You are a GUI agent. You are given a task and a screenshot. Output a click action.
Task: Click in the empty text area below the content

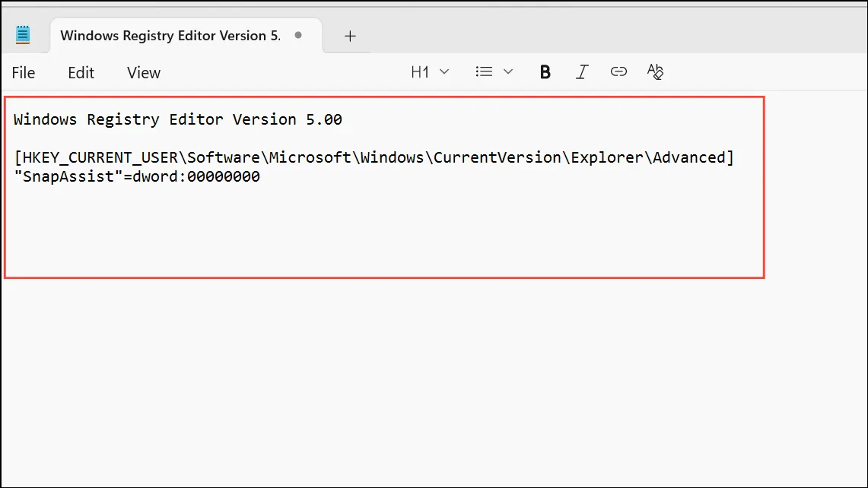[434, 382]
